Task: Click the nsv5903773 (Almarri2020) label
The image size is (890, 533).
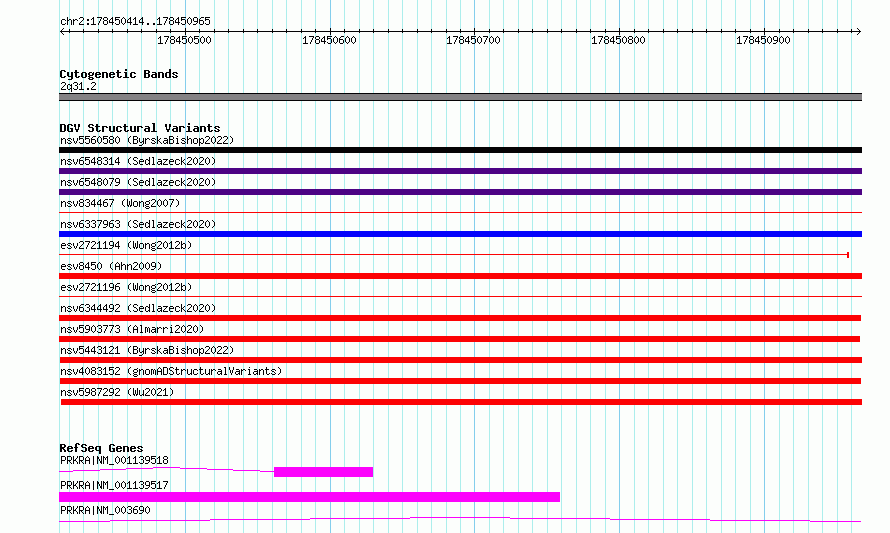Action: click(132, 329)
